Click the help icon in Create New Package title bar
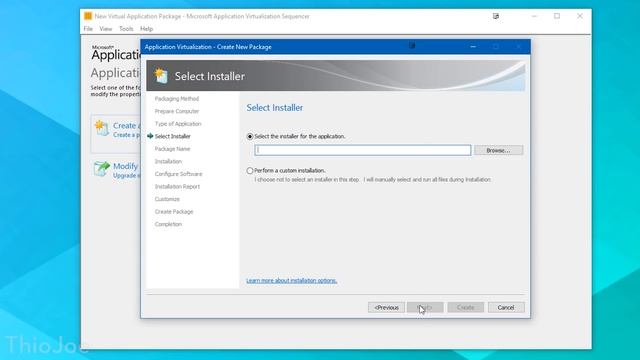 (x=412, y=46)
